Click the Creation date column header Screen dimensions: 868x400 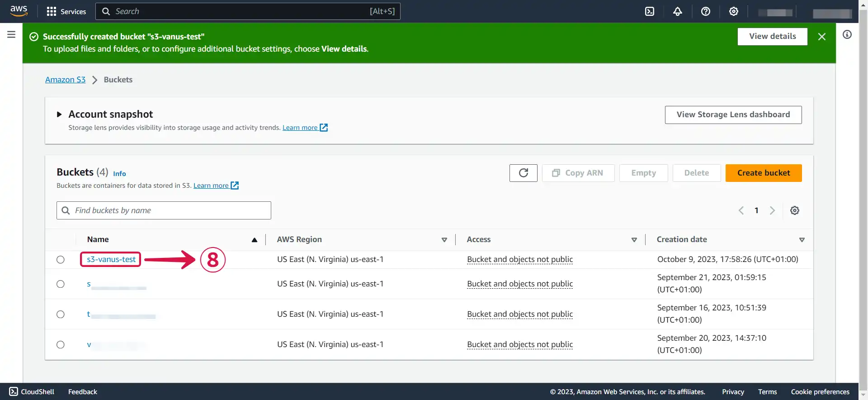point(682,239)
